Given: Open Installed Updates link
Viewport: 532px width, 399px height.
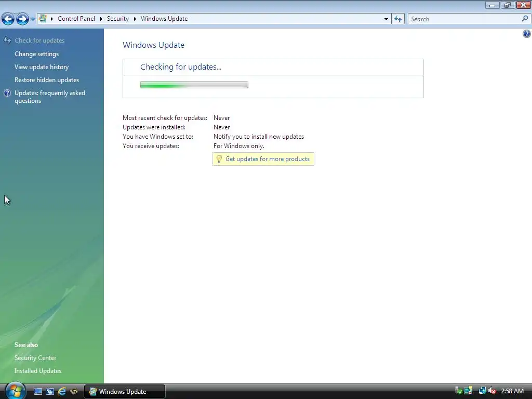Looking at the screenshot, I should (37, 371).
